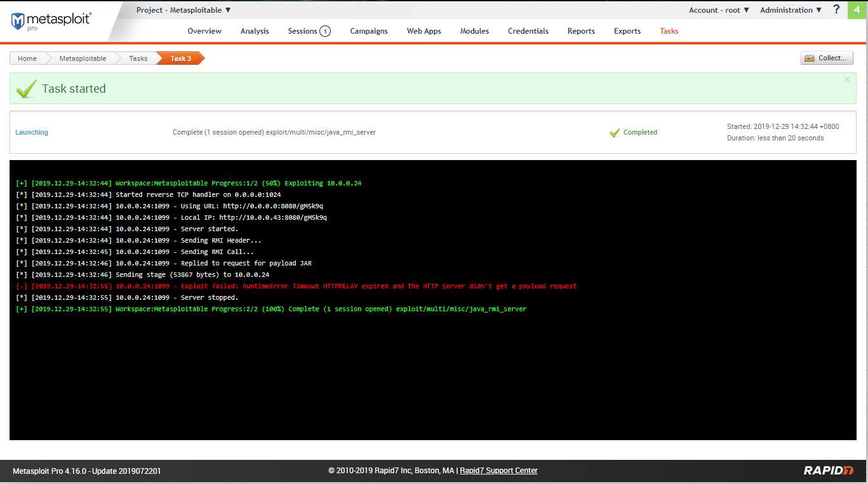This screenshot has height=484, width=868.
Task: Open the Account - root menu
Action: tap(719, 10)
